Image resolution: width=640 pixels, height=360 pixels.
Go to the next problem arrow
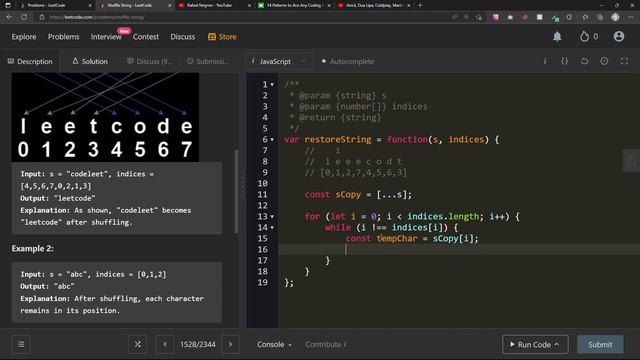[x=230, y=344]
